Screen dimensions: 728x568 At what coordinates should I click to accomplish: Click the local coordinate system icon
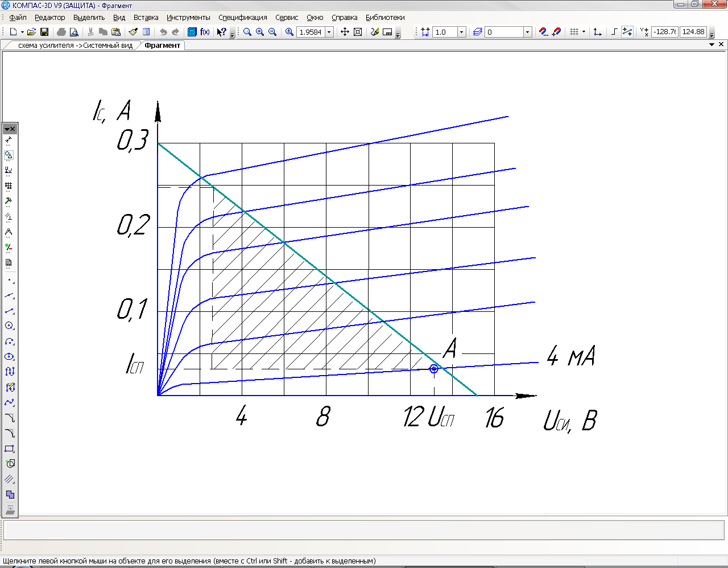pos(597,32)
